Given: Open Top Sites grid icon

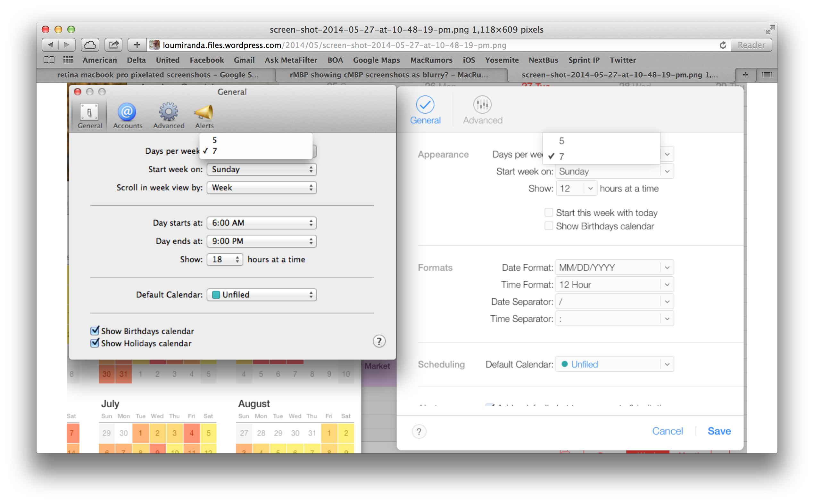Looking at the screenshot, I should pos(68,60).
